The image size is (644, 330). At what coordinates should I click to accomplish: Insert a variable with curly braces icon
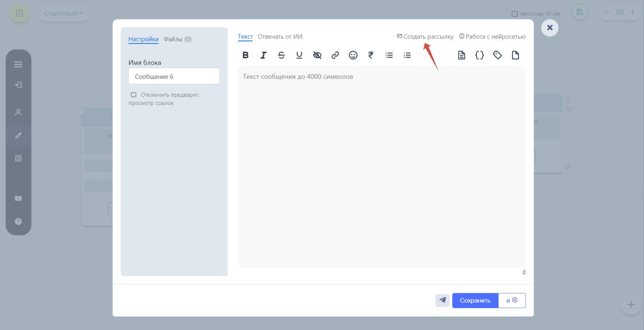479,55
